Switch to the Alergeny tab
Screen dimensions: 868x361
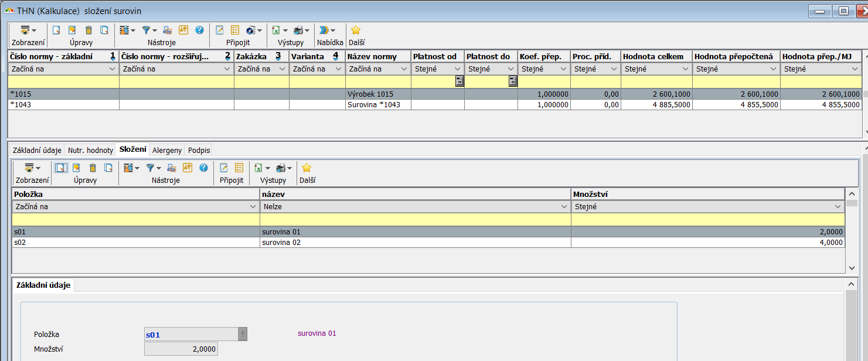[x=167, y=151]
